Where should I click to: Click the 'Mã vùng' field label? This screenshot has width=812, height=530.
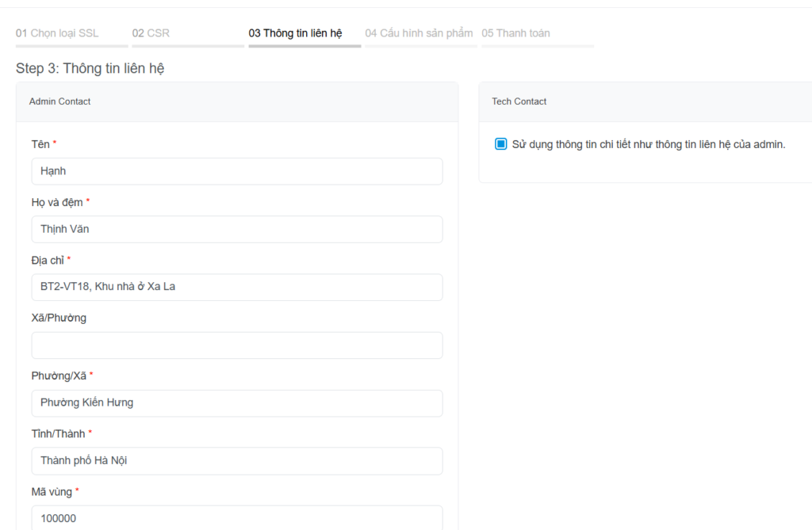52,492
